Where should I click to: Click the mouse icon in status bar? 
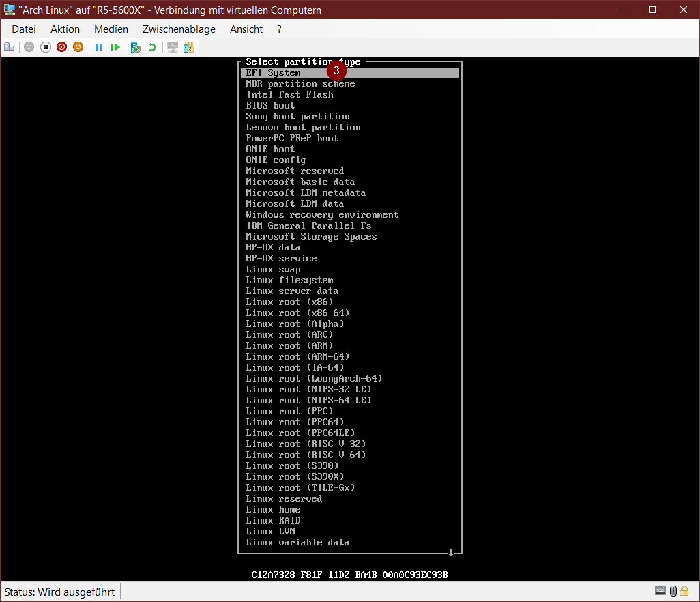pyautogui.click(x=673, y=591)
